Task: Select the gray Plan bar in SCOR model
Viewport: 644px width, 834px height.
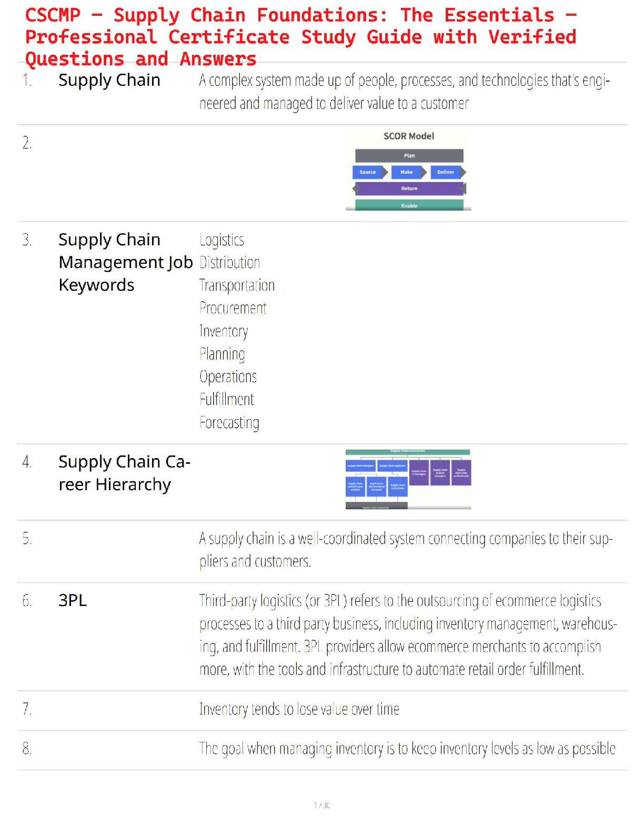Action: tap(409, 156)
